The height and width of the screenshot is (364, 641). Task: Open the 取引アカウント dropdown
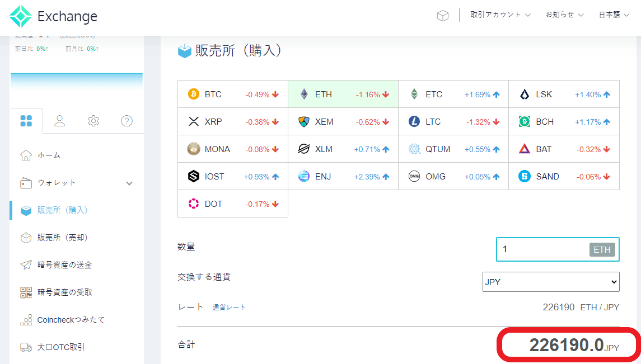pyautogui.click(x=500, y=15)
